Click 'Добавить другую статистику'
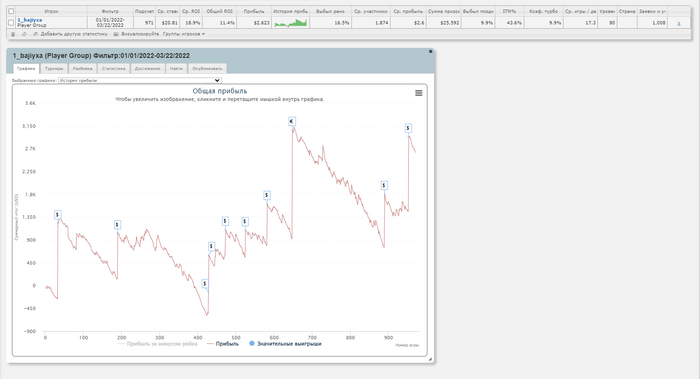Screen dimensions: 700x379 [71, 34]
